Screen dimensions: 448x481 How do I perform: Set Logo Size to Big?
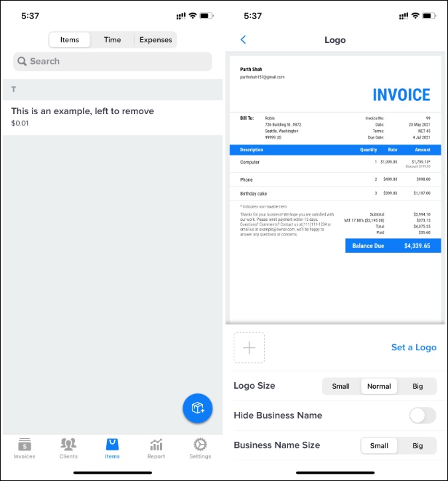pos(417,386)
